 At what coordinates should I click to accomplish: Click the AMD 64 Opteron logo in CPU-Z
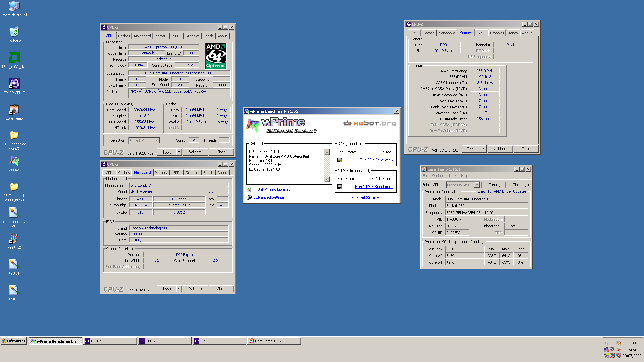(x=216, y=56)
